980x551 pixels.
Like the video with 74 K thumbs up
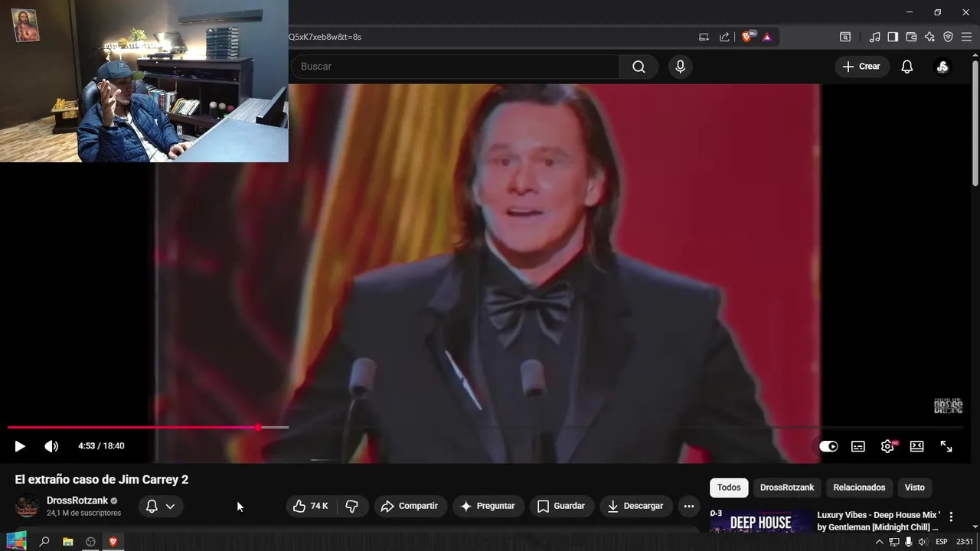(310, 506)
